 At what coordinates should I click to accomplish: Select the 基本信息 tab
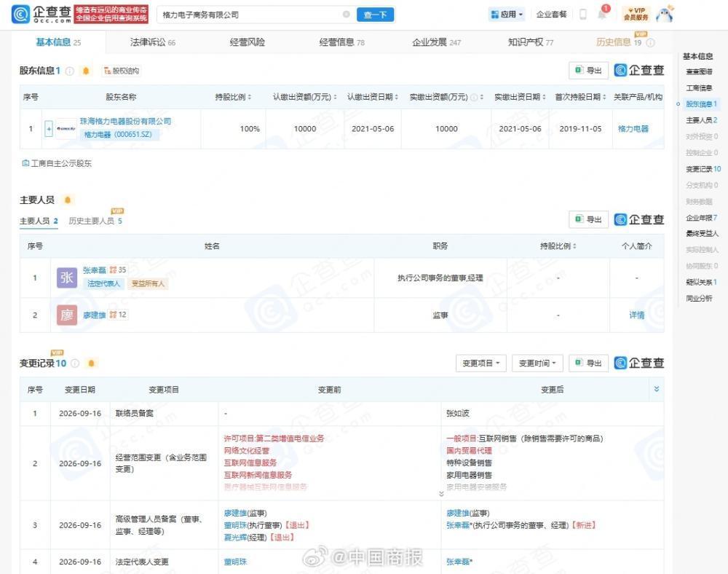[58, 42]
